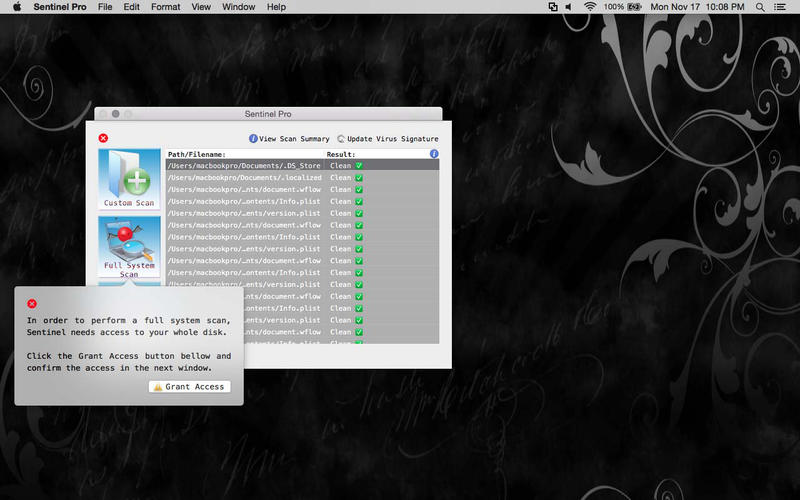The height and width of the screenshot is (500, 800).
Task: Open the View menu
Action: [201, 7]
